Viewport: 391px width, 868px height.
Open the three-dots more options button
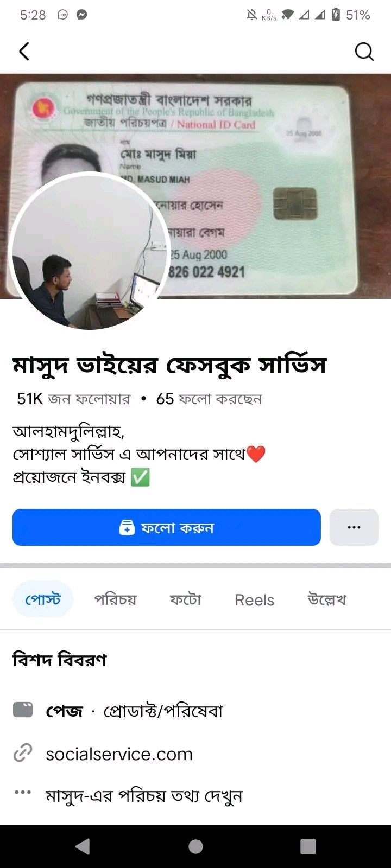point(354,527)
